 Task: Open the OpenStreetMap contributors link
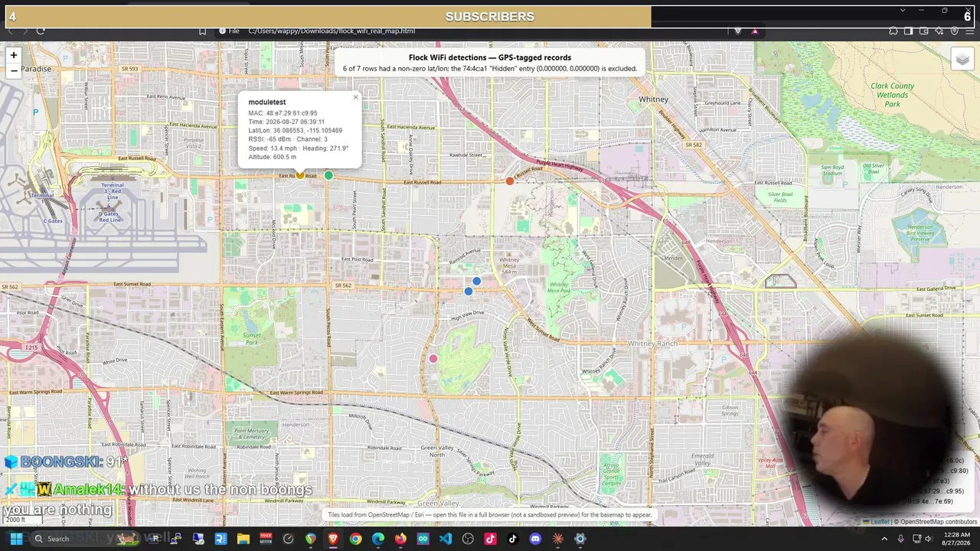pyautogui.click(x=939, y=522)
